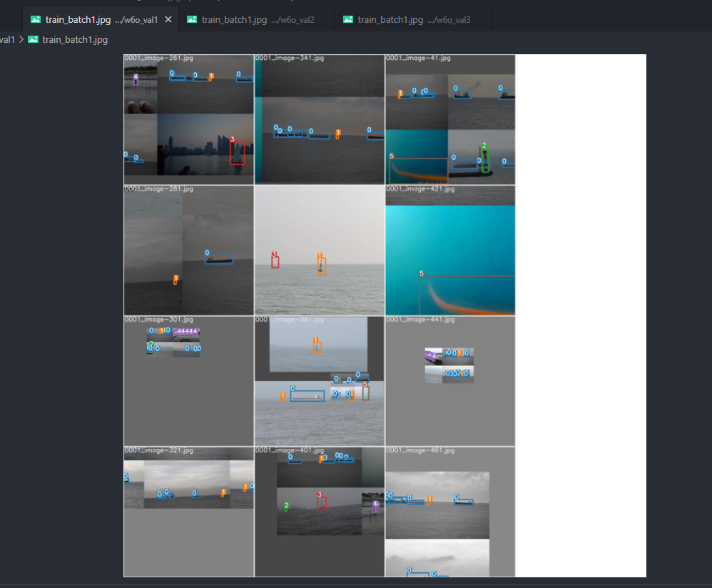Click the val1 folder breadcrumb
Screen dimensions: 712x588
tap(7, 39)
